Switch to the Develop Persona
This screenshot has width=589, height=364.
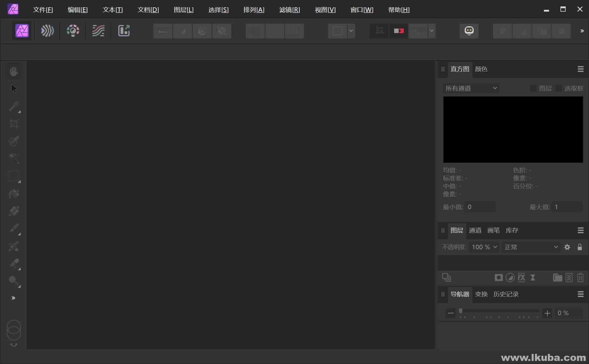tap(73, 31)
